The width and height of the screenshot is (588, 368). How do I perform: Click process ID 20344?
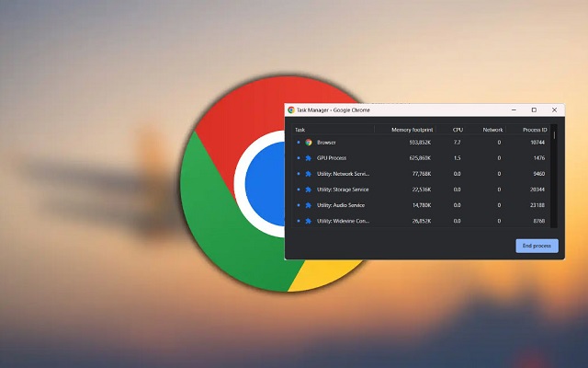(x=537, y=190)
